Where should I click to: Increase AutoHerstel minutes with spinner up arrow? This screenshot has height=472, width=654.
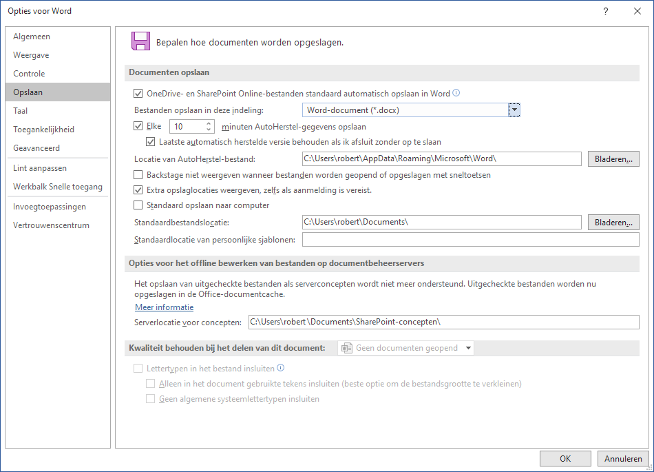[x=209, y=124]
